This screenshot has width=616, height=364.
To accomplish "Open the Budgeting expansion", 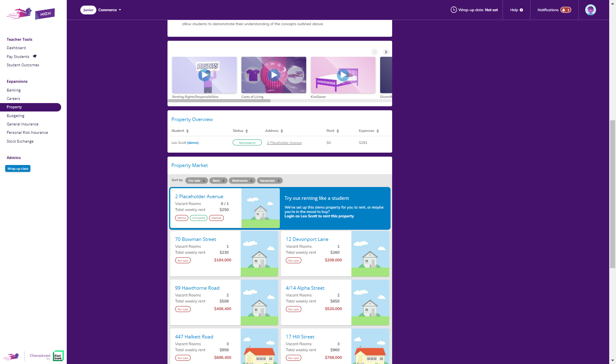I will (x=16, y=116).
